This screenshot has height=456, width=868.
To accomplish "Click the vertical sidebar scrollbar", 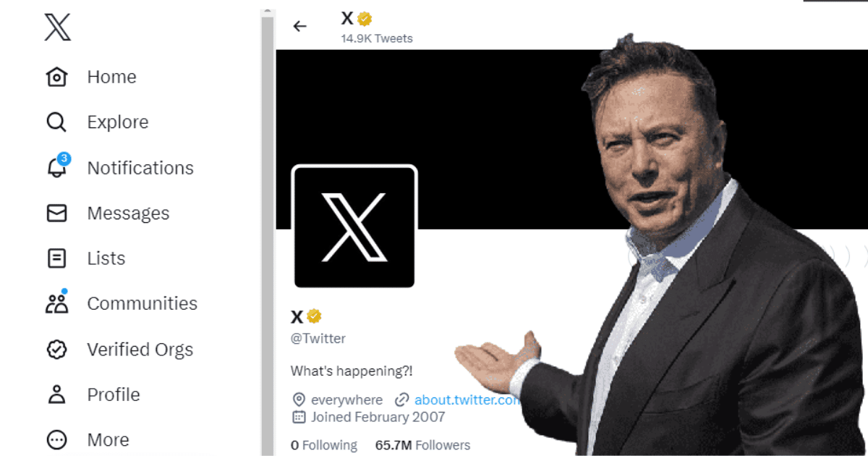I will pyautogui.click(x=268, y=232).
